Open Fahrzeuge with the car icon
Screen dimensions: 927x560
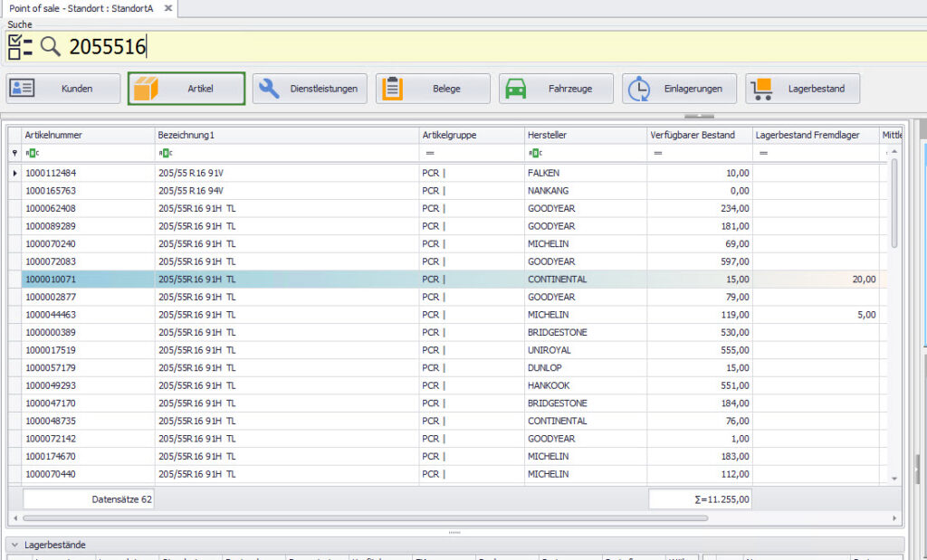click(x=556, y=89)
